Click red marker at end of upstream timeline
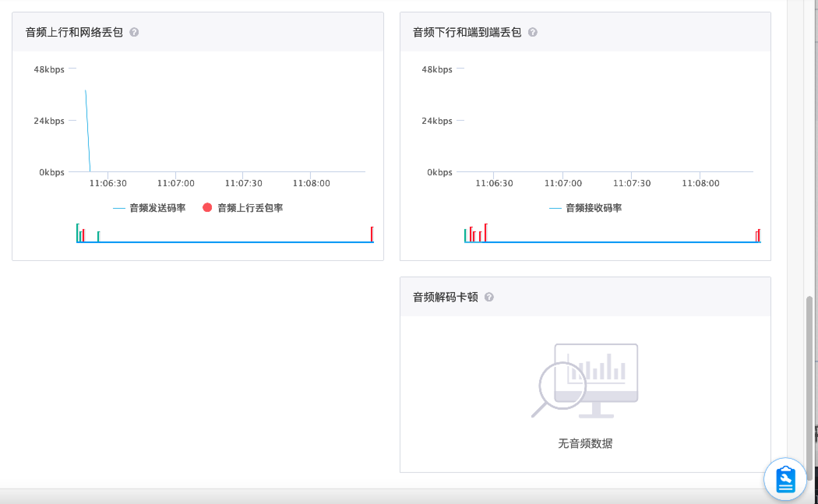818x504 pixels. [x=372, y=234]
